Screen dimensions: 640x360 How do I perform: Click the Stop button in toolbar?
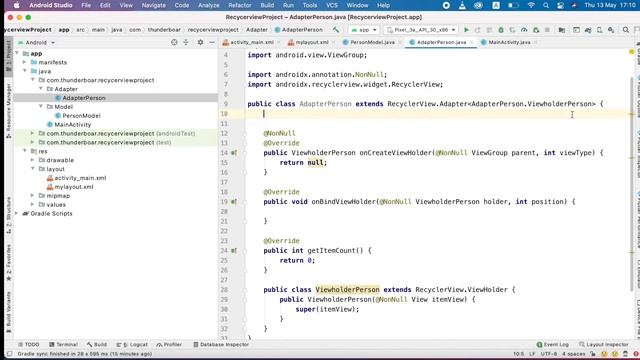point(547,30)
